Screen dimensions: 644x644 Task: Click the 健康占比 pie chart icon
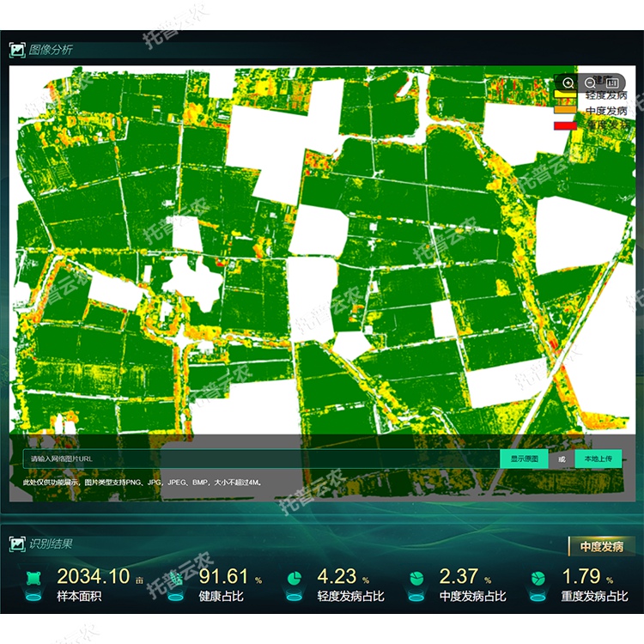tap(176, 577)
